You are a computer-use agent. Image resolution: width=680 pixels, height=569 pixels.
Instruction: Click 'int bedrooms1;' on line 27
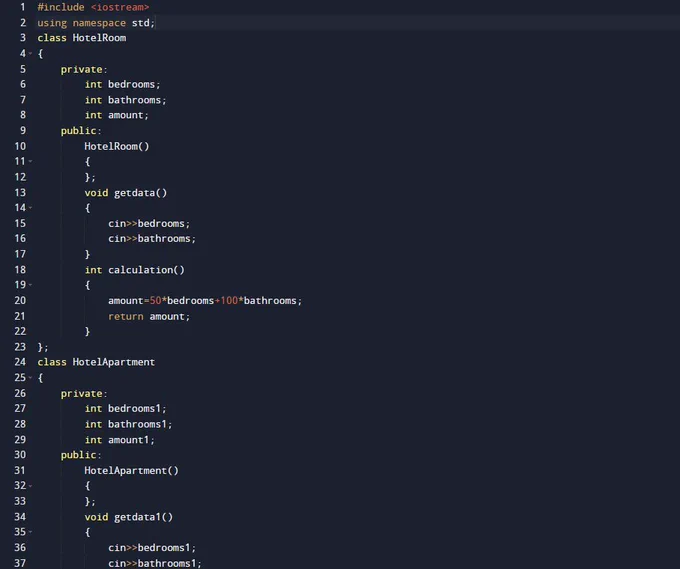click(x=125, y=409)
